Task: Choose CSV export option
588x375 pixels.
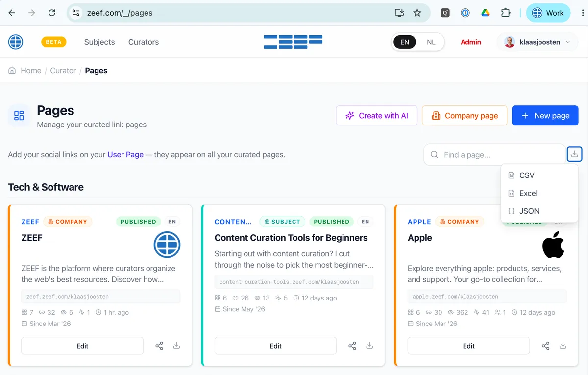Action: tap(539, 175)
